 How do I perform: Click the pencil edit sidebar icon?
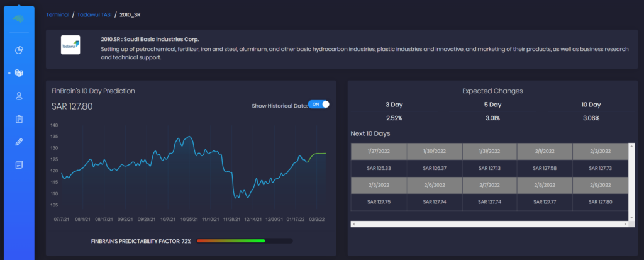pyautogui.click(x=19, y=142)
